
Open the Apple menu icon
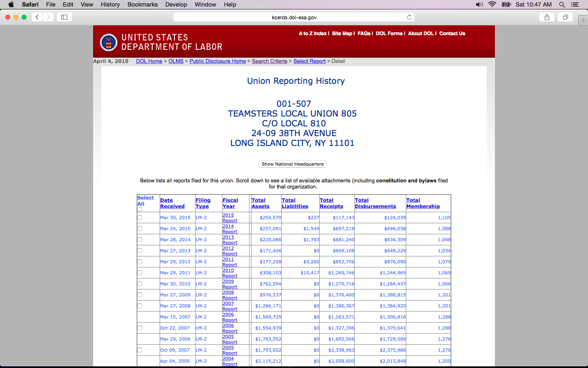(x=11, y=4)
